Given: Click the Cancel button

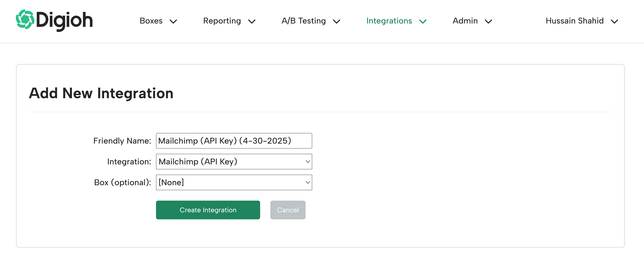Looking at the screenshot, I should 288,210.
